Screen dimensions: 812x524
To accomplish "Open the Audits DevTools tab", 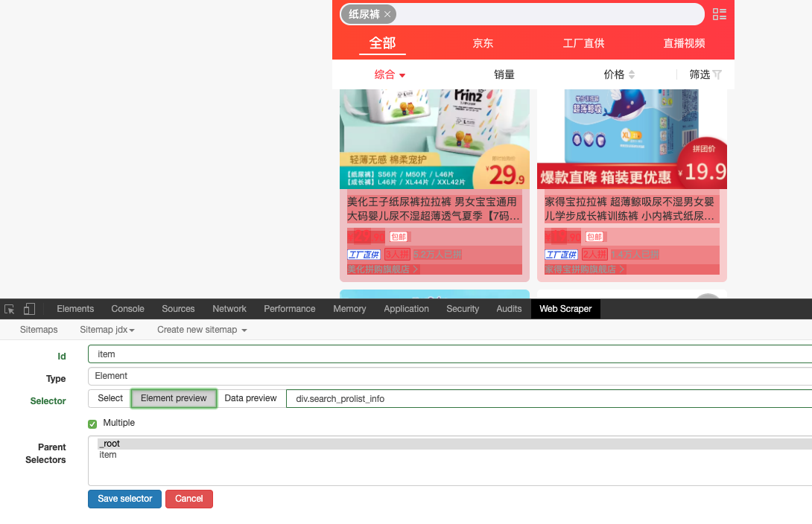I will 509,309.
